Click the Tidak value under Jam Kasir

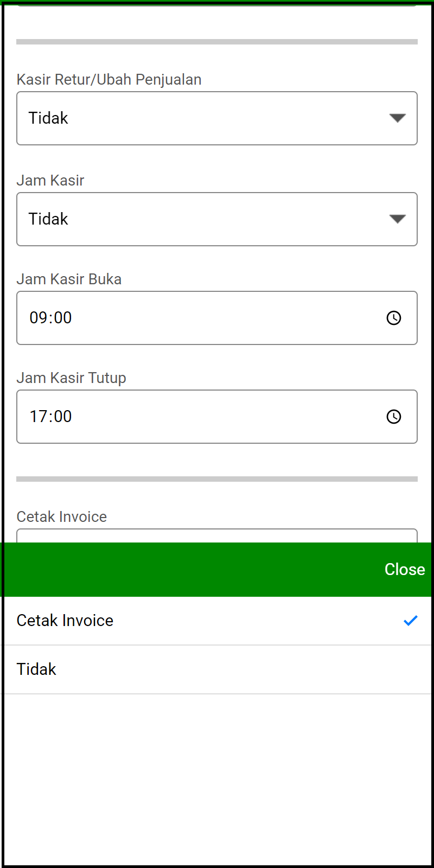pos(48,219)
